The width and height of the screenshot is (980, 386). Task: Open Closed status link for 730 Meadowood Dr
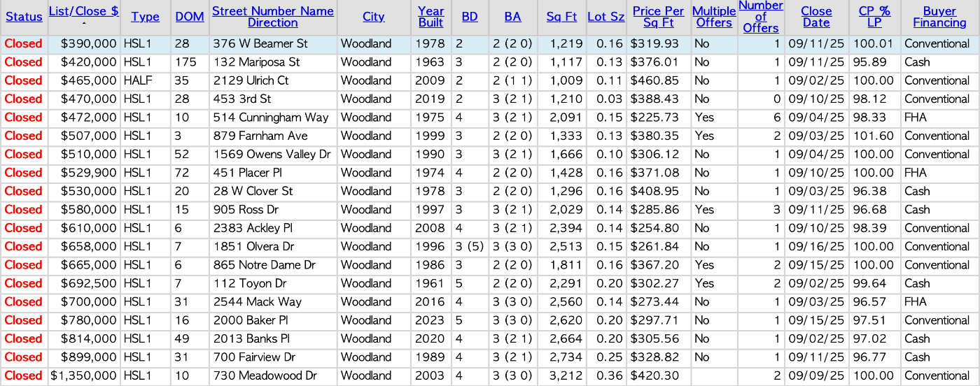(x=24, y=376)
